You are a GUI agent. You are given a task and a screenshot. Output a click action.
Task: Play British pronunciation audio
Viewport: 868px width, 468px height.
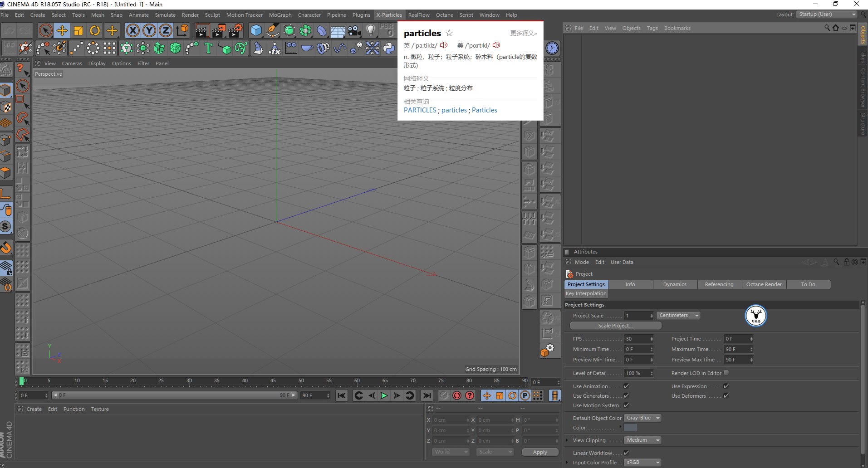pos(444,45)
